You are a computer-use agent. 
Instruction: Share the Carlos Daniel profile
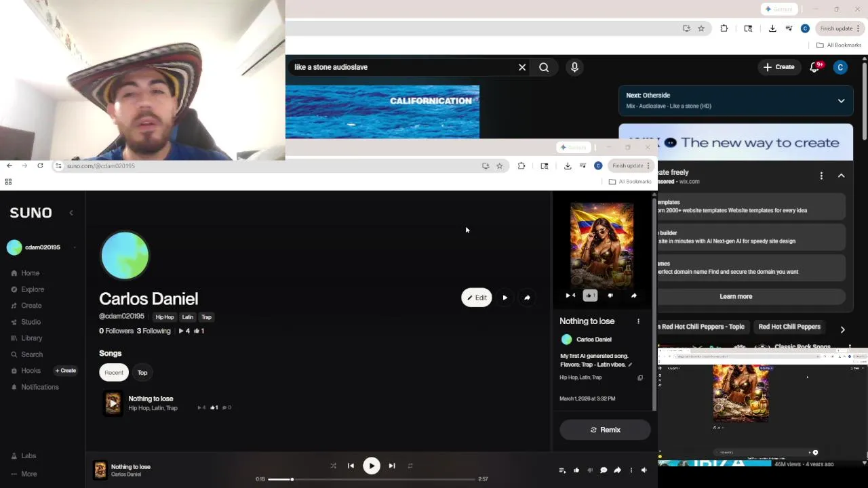click(527, 298)
